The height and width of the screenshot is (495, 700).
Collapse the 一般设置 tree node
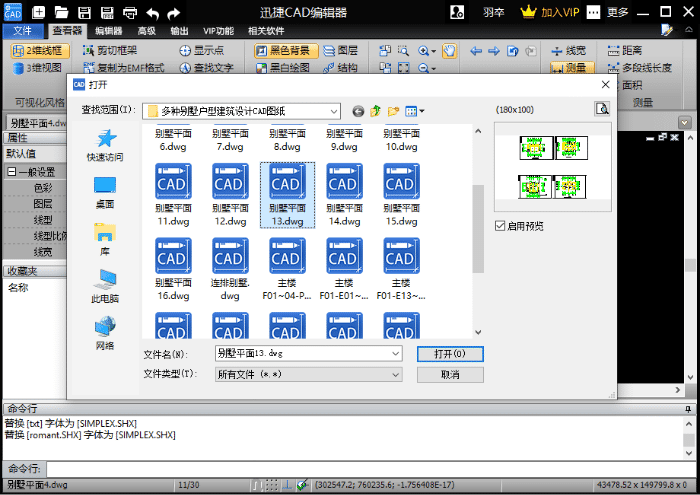click(x=12, y=172)
